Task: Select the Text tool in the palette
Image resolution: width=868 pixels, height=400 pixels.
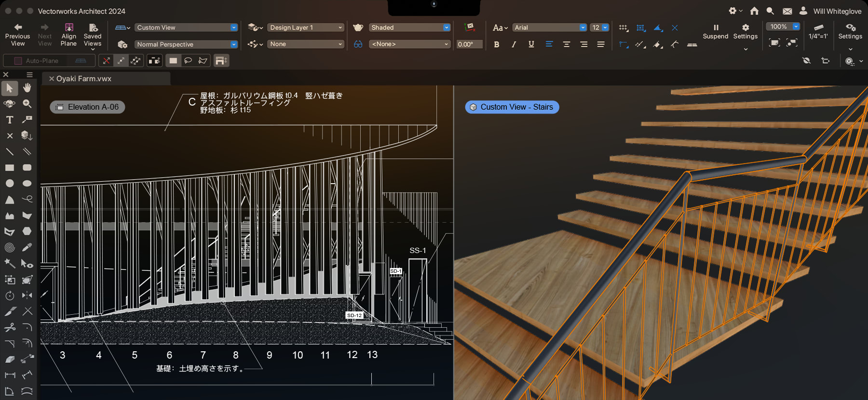Action: (x=10, y=120)
